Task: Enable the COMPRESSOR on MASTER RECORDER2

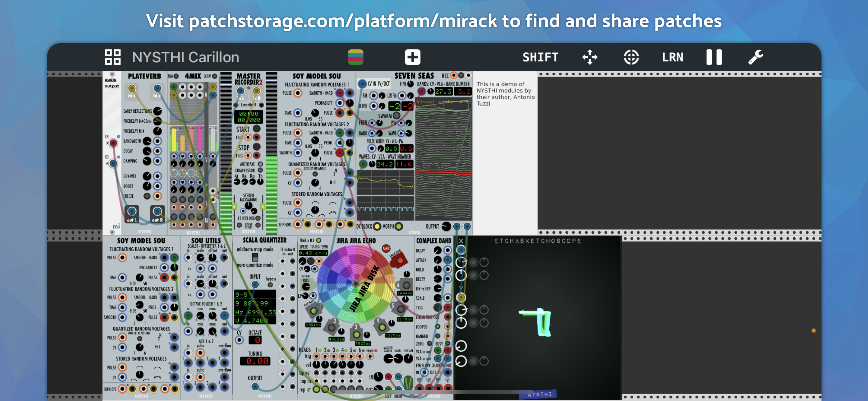Action: tap(260, 170)
